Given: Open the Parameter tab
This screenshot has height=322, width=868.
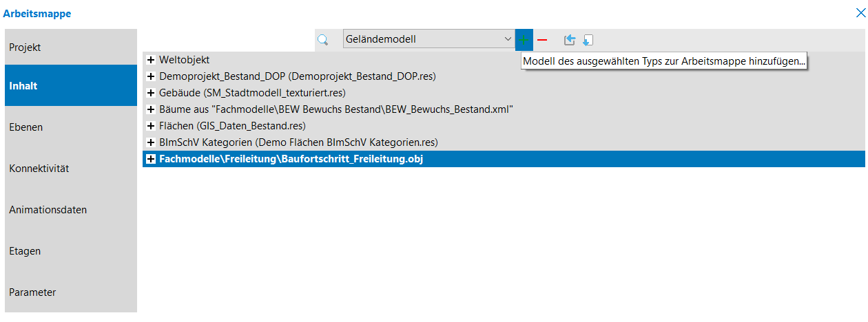Looking at the screenshot, I should [x=71, y=292].
